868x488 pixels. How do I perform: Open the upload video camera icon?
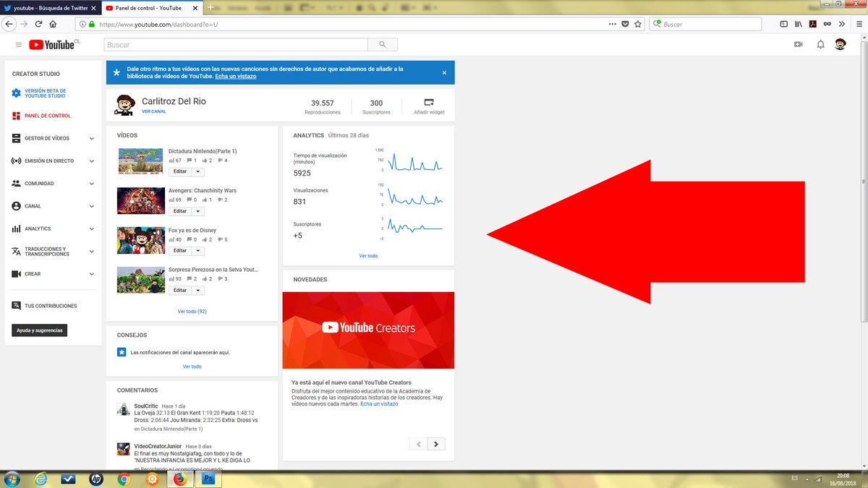coord(799,45)
